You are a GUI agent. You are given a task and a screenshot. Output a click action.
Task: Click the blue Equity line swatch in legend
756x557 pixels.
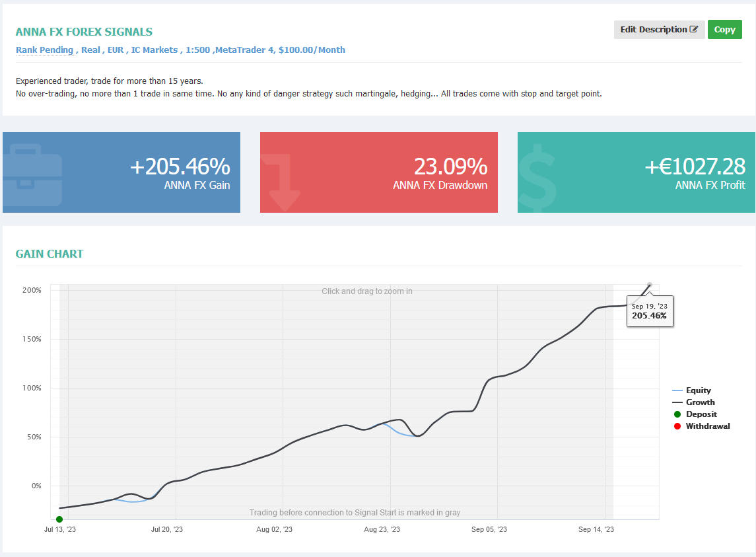tap(677, 390)
